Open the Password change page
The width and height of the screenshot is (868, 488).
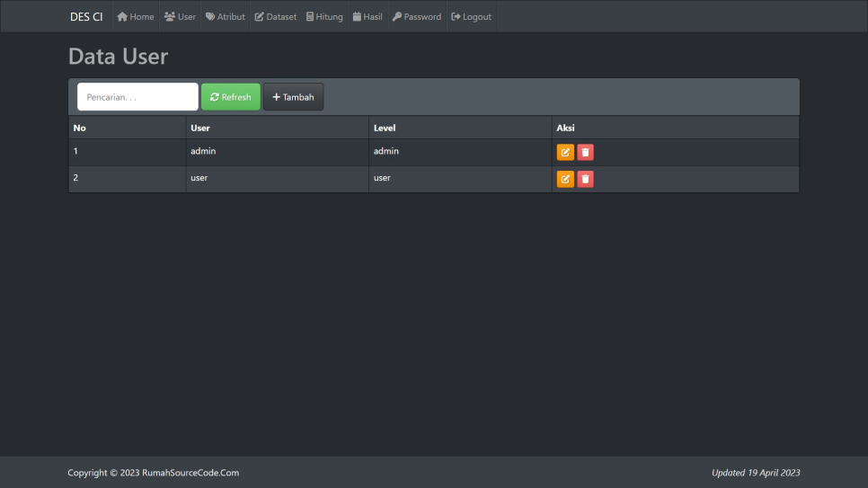(417, 17)
